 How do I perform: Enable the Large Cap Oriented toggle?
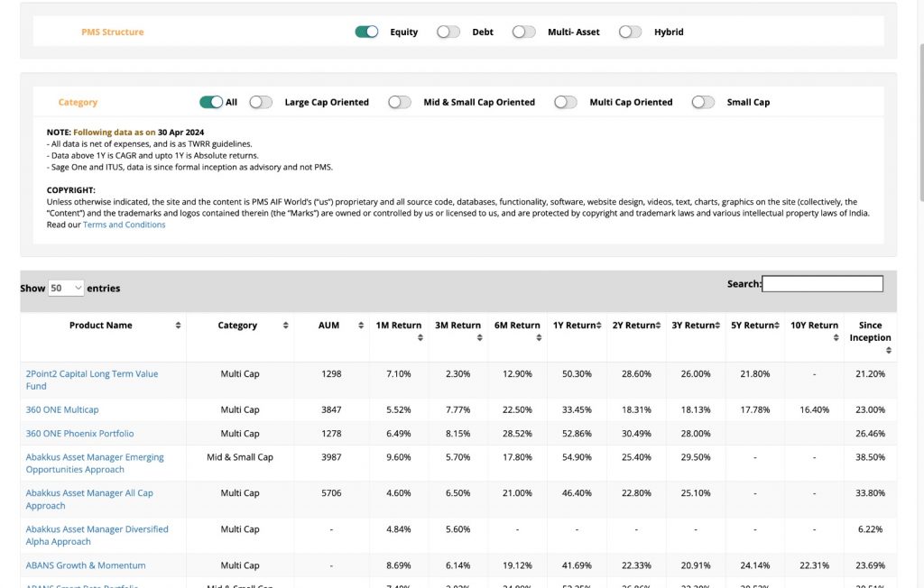click(x=261, y=102)
